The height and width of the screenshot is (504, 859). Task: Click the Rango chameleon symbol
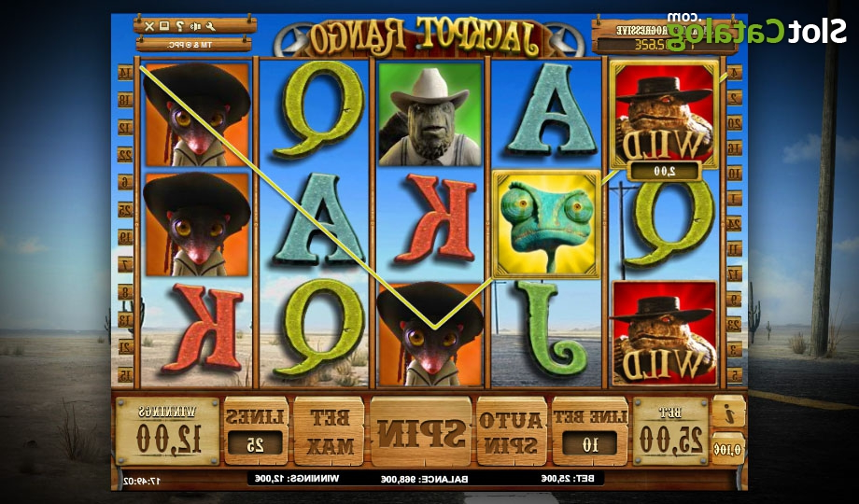point(545,225)
